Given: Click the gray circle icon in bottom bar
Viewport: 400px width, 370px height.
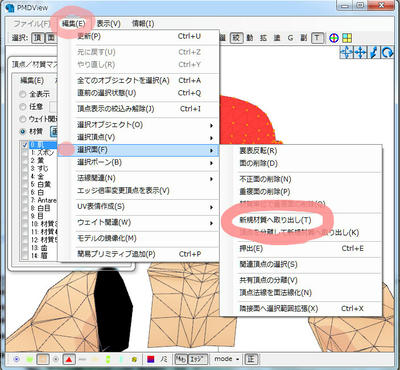Looking at the screenshot, I should [x=56, y=359].
